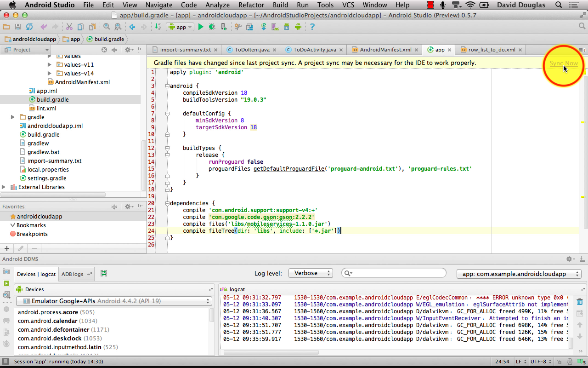The height and width of the screenshot is (368, 588).
Task: Toggle tool window bars in status bar corner
Action: (x=5, y=362)
